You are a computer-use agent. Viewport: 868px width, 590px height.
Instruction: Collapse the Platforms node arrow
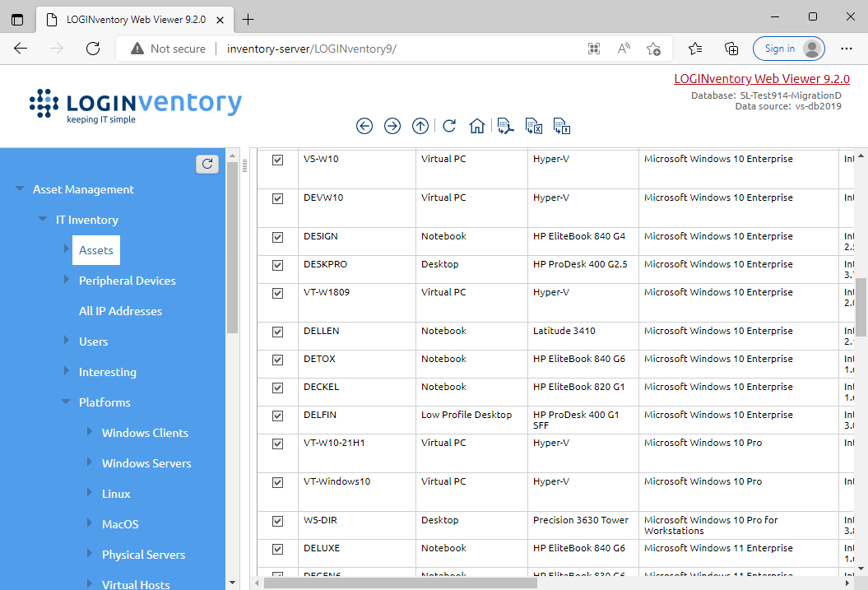pos(66,402)
